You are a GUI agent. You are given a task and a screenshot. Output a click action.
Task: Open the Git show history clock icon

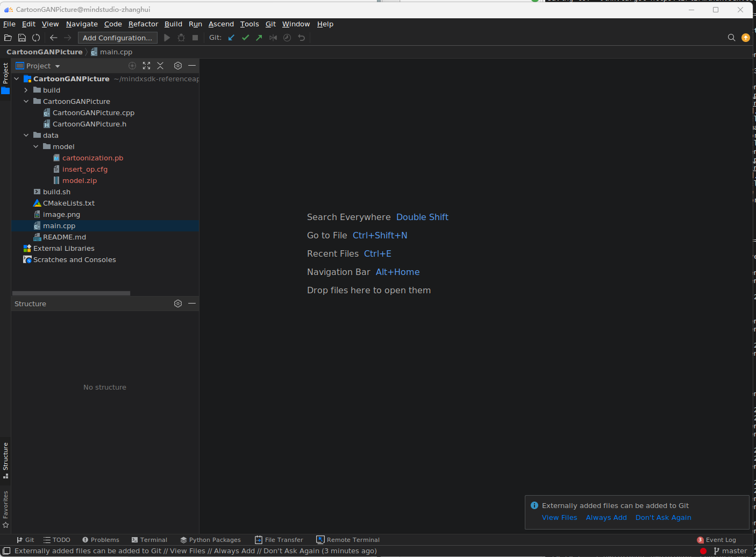[287, 38]
